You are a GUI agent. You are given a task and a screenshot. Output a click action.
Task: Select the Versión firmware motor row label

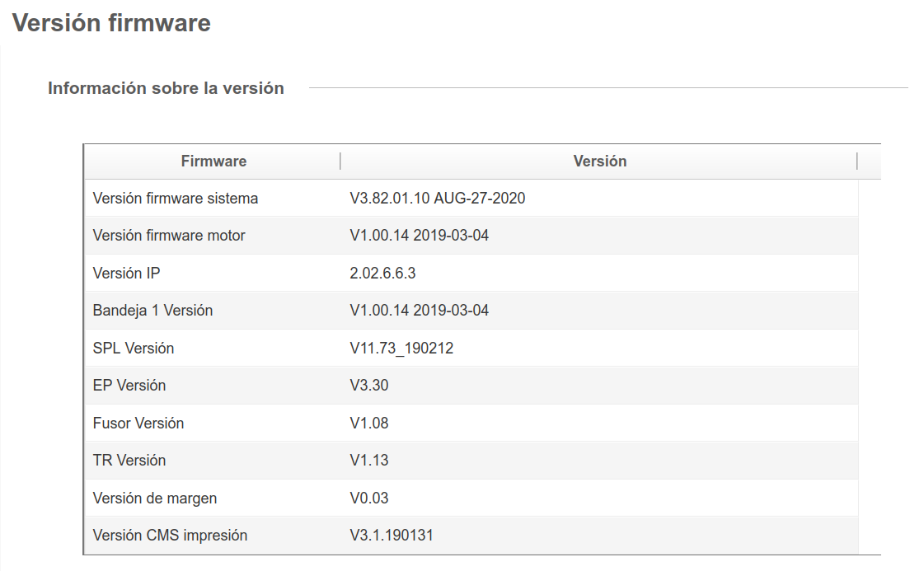pos(169,236)
